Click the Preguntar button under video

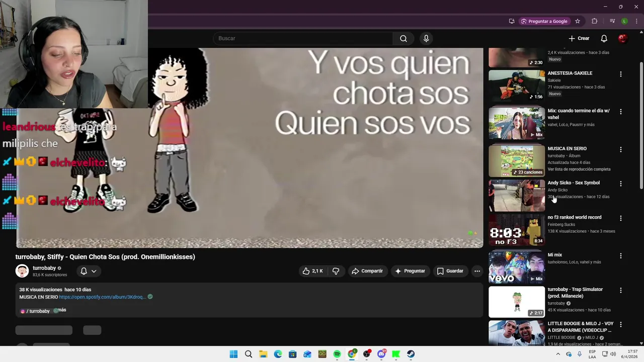pyautogui.click(x=410, y=271)
